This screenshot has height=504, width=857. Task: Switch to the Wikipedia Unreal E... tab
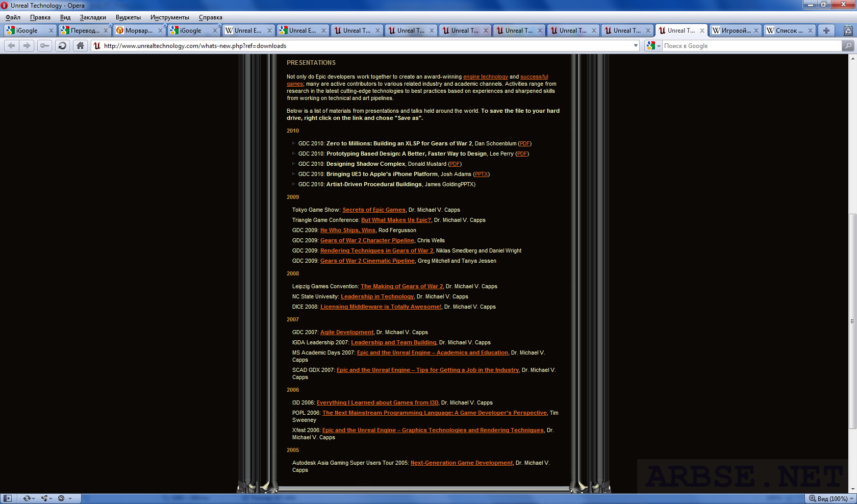tap(248, 31)
